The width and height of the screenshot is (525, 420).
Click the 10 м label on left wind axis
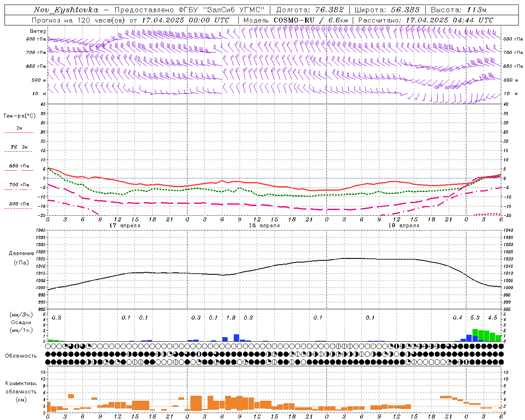[x=39, y=94]
